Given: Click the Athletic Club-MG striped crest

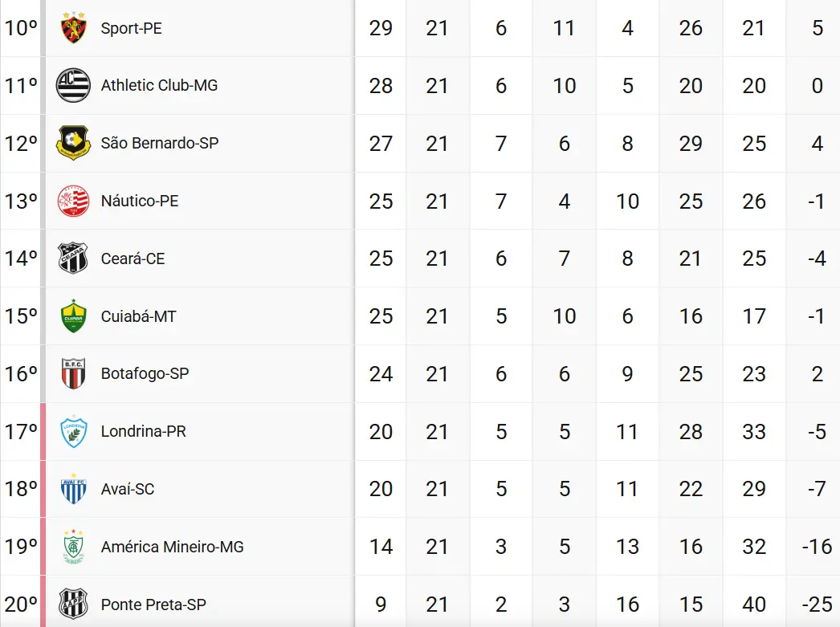Looking at the screenshot, I should 73,85.
